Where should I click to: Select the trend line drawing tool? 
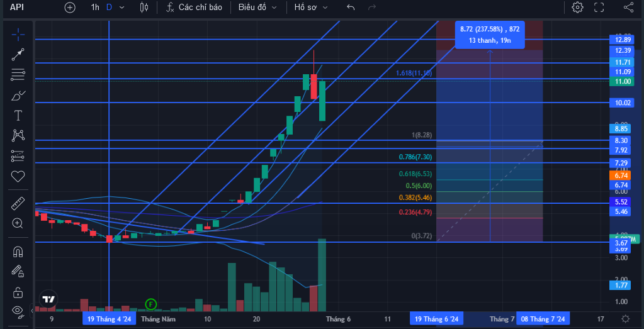[18, 55]
